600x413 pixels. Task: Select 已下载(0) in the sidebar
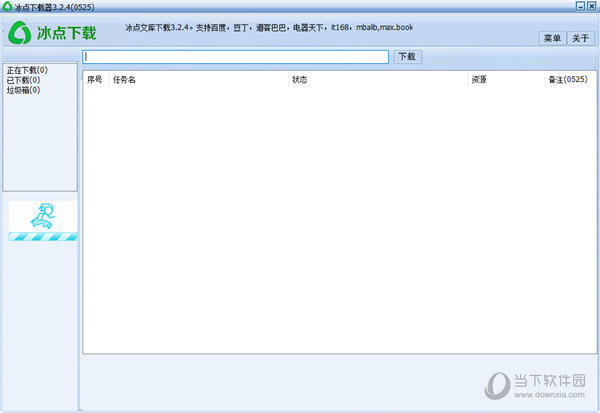[22, 80]
